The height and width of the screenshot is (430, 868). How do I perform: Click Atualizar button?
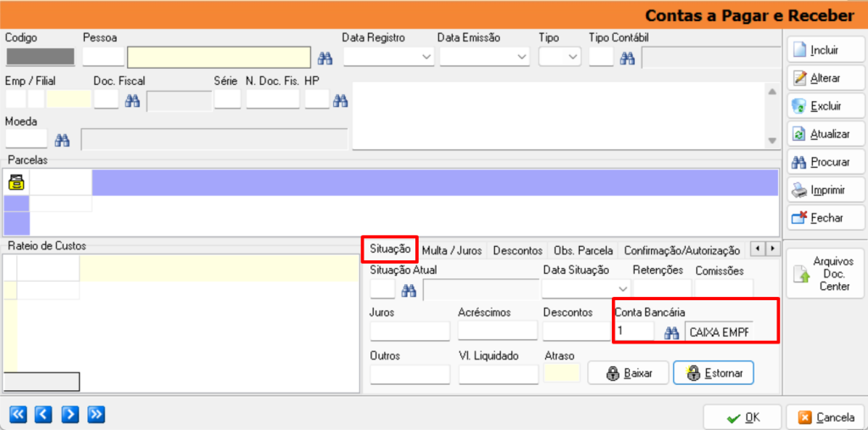(x=826, y=134)
